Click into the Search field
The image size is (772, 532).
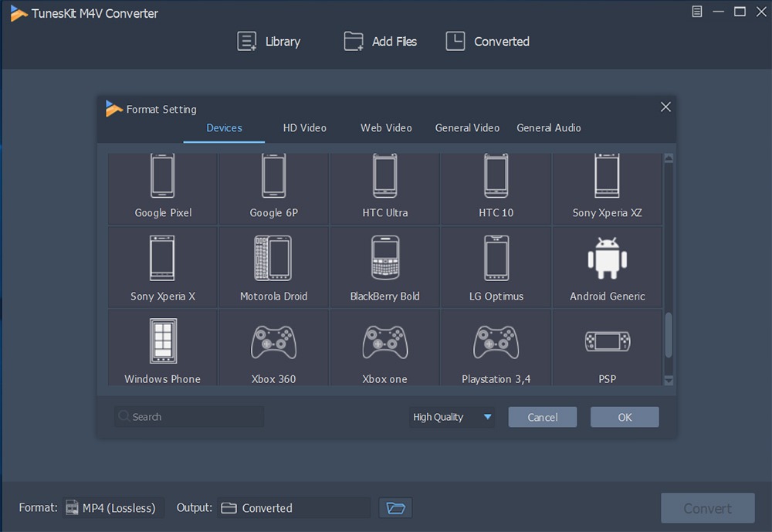[189, 417]
